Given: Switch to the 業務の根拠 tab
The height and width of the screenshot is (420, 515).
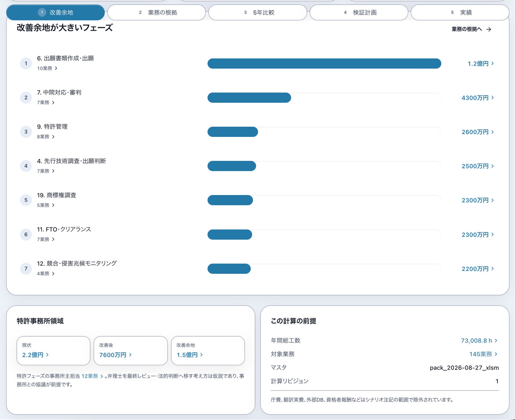Looking at the screenshot, I should tap(157, 12).
